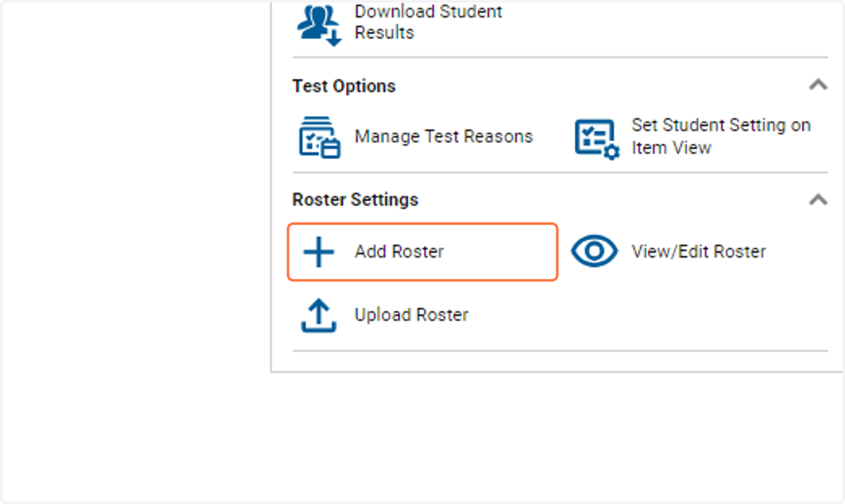This screenshot has width=845, height=504.
Task: Select the Add Roster option
Action: (x=423, y=252)
